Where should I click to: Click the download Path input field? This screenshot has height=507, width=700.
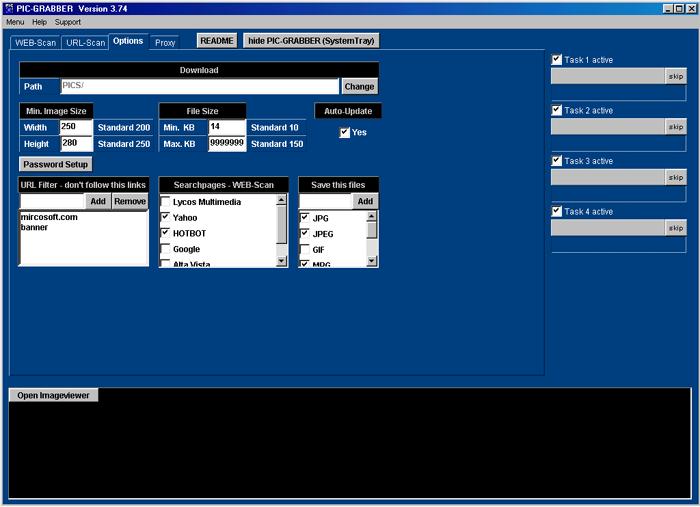point(200,86)
